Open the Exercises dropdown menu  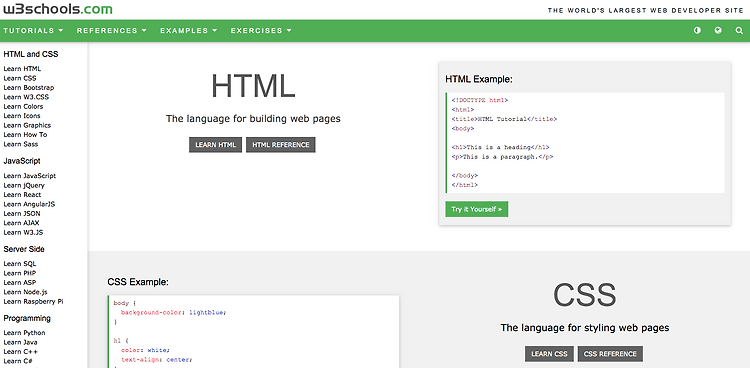(261, 30)
